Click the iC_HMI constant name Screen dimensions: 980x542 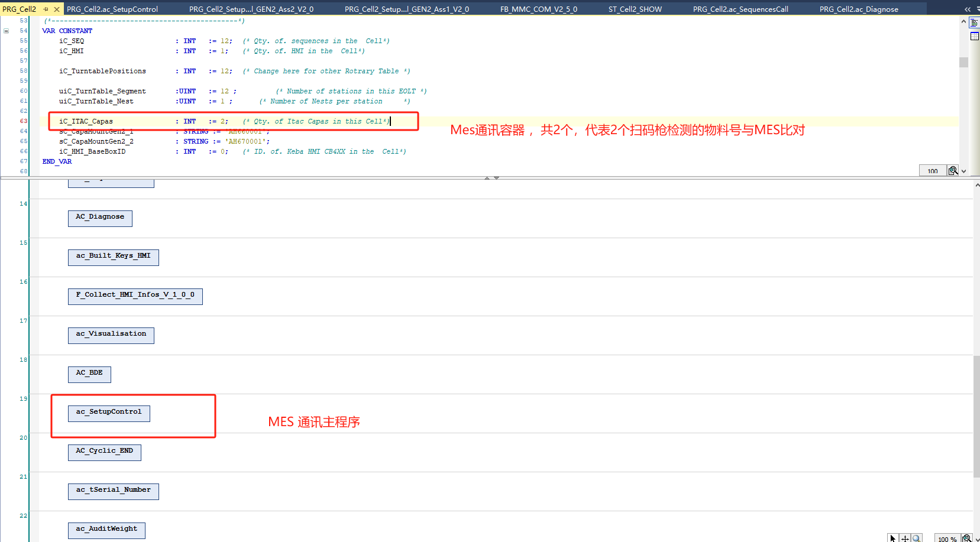72,51
